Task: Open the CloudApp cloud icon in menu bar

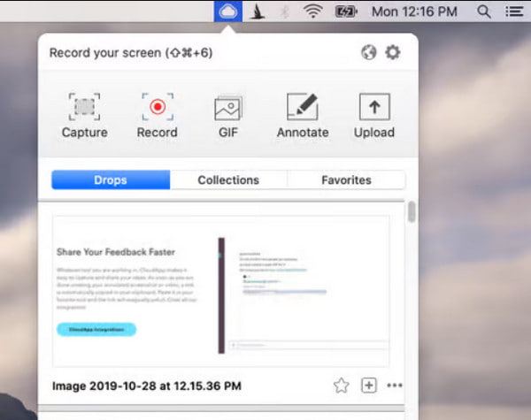Action: pos(228,11)
